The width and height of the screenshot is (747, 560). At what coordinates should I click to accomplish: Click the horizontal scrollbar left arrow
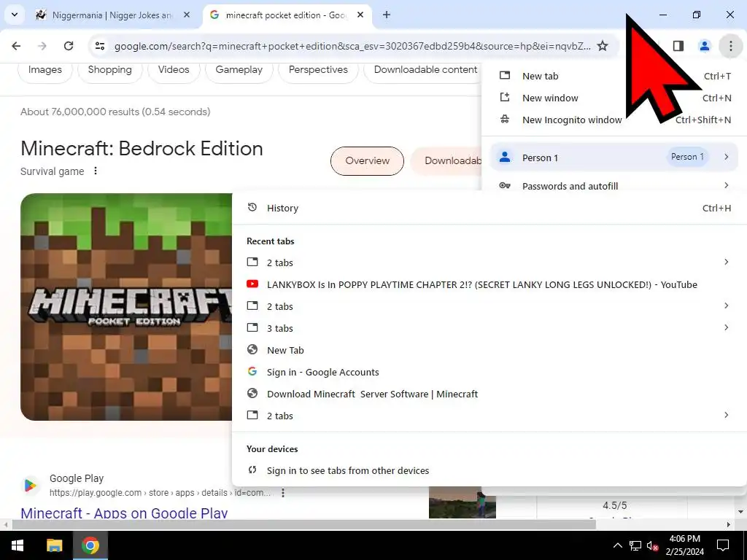pyautogui.click(x=5, y=525)
